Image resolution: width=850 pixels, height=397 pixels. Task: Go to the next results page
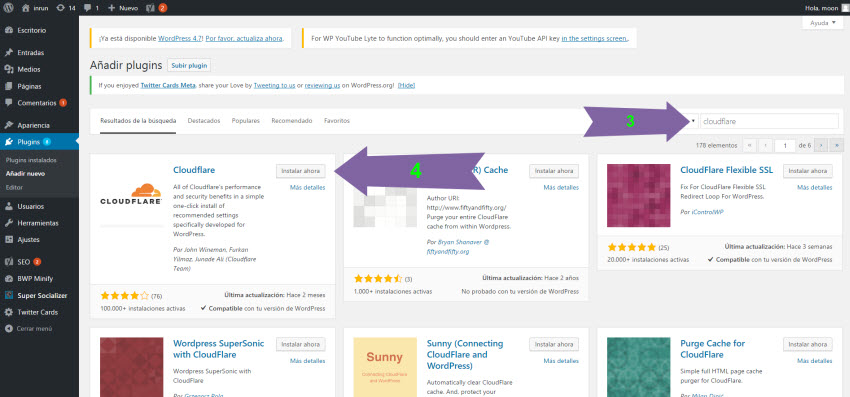pyautogui.click(x=821, y=145)
